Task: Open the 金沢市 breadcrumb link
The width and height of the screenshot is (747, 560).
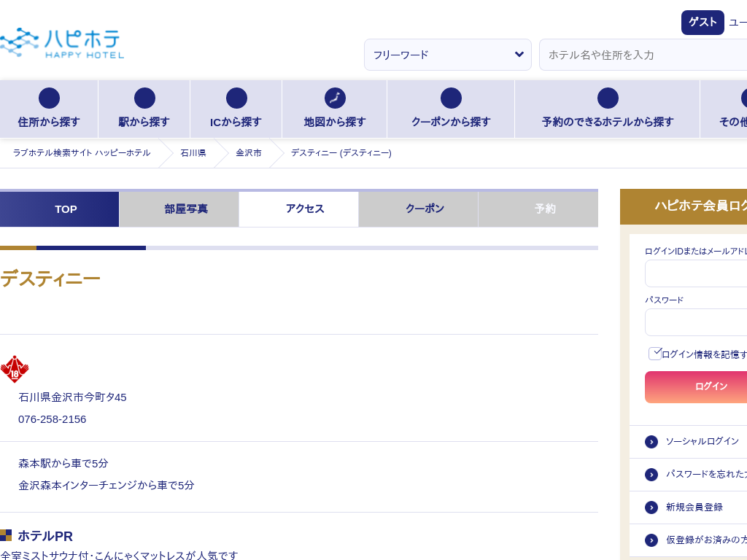Action: pos(248,153)
